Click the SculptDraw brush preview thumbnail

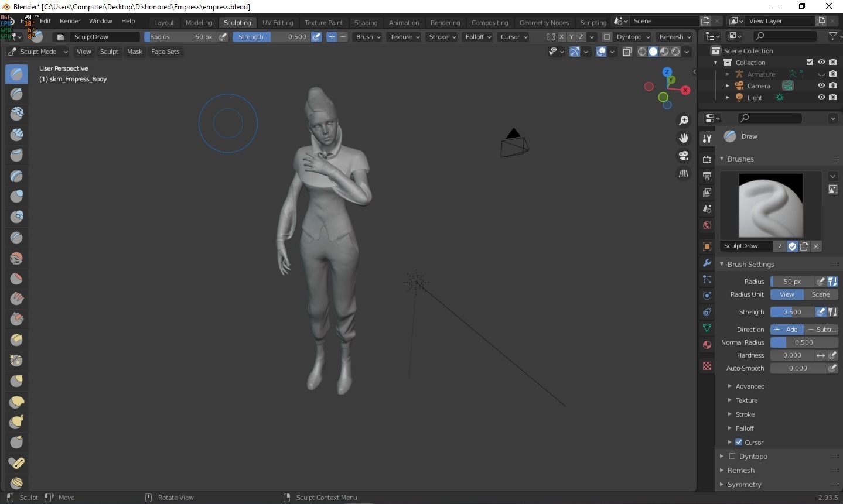click(770, 205)
